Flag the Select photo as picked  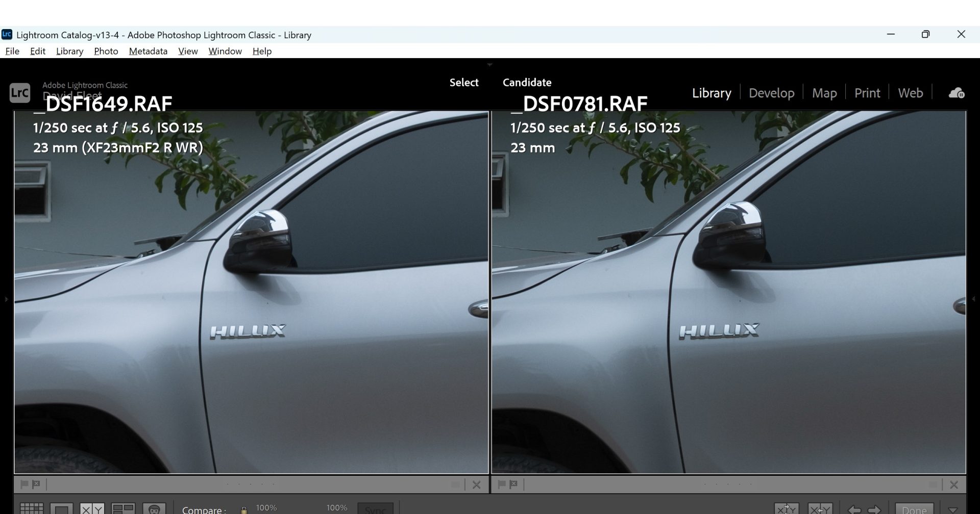(24, 484)
